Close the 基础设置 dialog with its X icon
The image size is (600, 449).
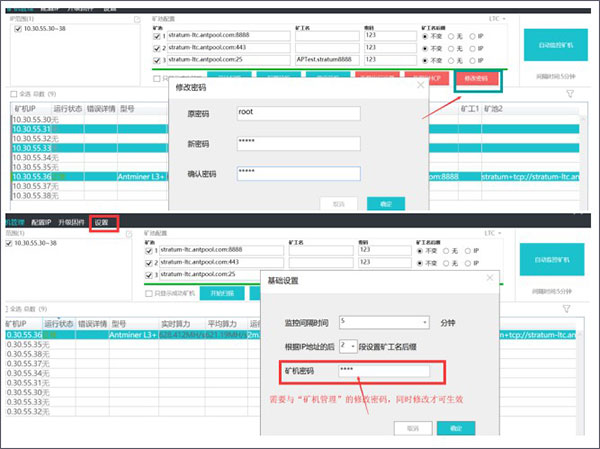point(489,278)
